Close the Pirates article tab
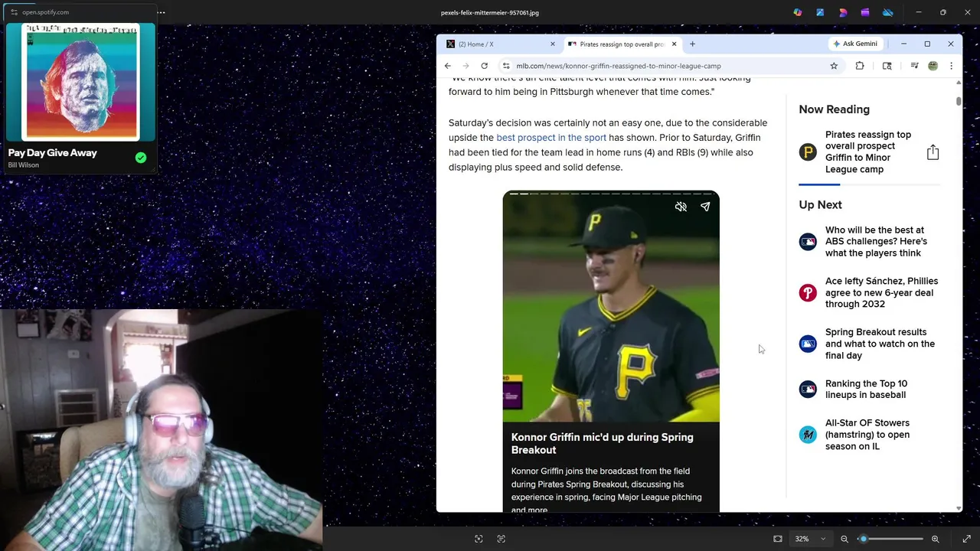 (x=674, y=44)
